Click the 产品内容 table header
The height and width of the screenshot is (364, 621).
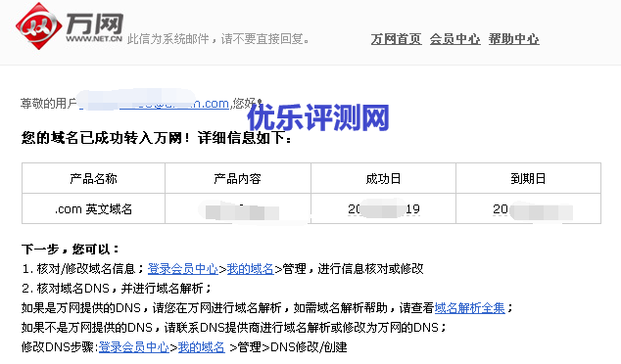(238, 178)
